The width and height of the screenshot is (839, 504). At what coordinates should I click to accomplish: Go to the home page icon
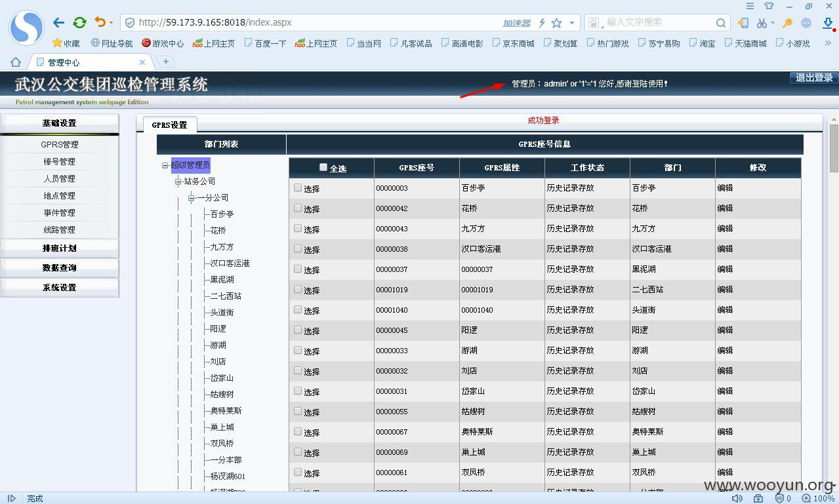pyautogui.click(x=15, y=62)
